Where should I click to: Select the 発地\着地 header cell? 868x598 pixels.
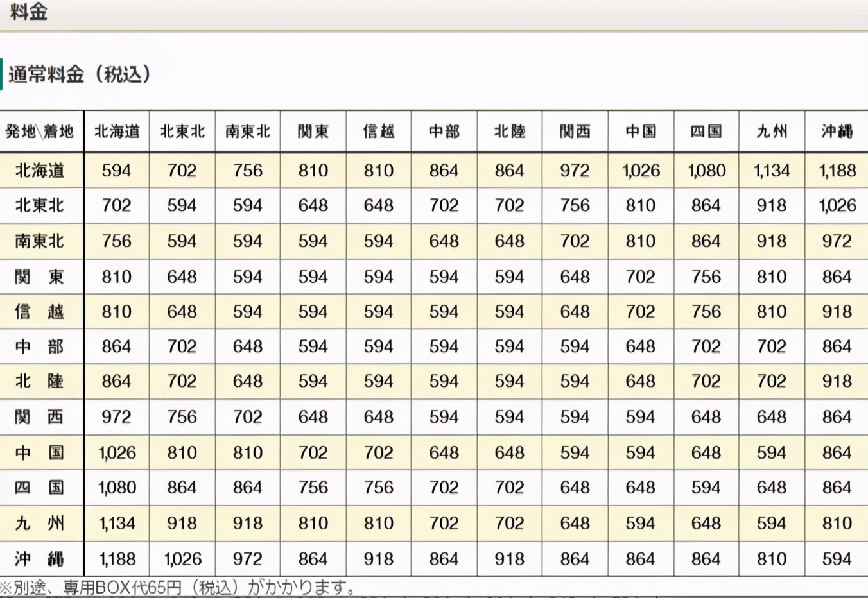(42, 130)
